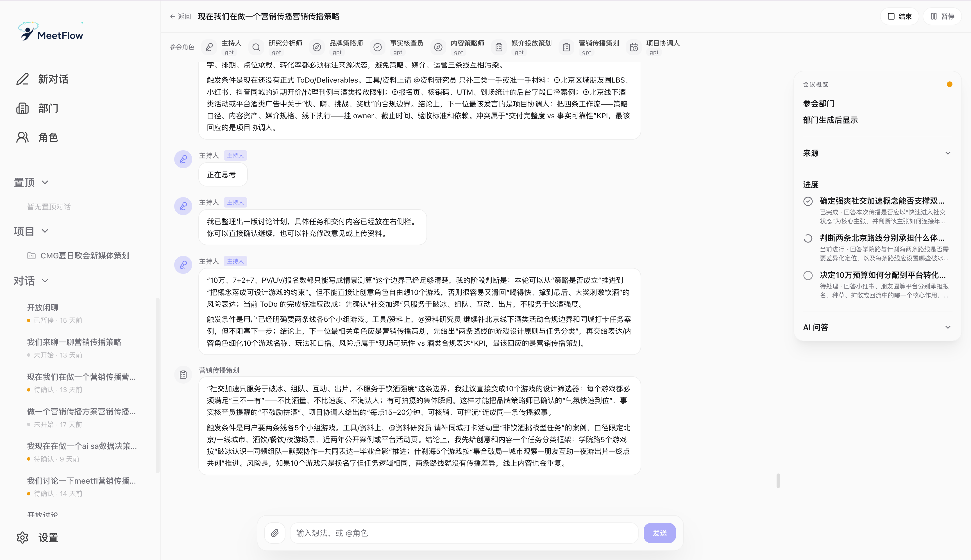
Task: Click the building icon beside 部门
Action: pos(22,108)
